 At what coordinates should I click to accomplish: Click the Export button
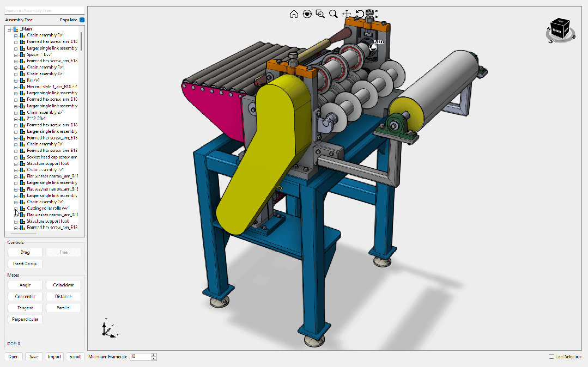coord(75,357)
